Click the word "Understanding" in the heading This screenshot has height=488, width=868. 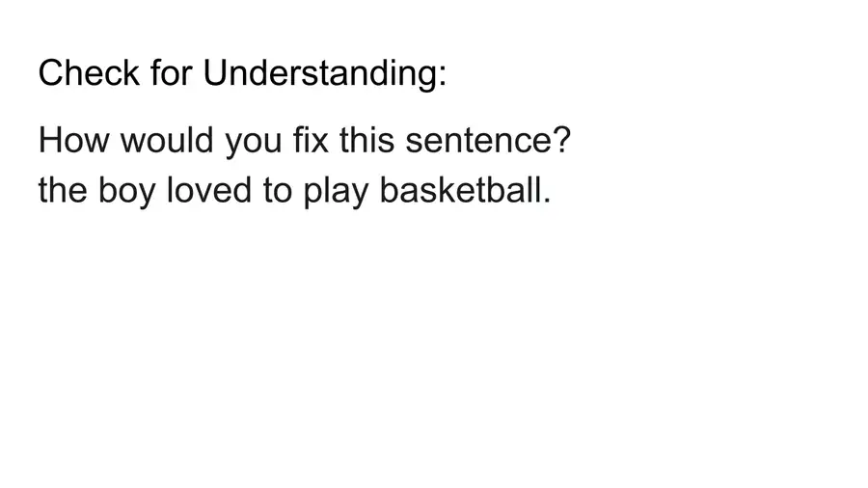pos(319,73)
